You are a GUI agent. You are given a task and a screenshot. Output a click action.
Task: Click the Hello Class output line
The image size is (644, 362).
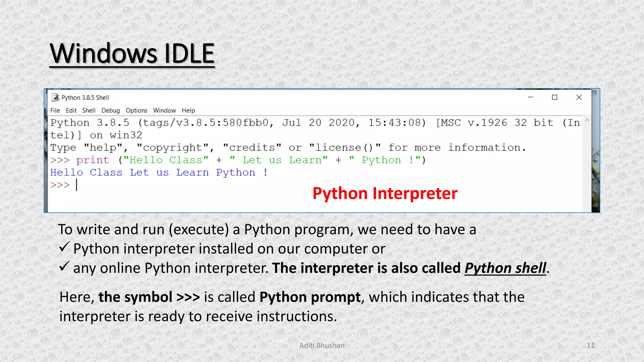point(159,173)
